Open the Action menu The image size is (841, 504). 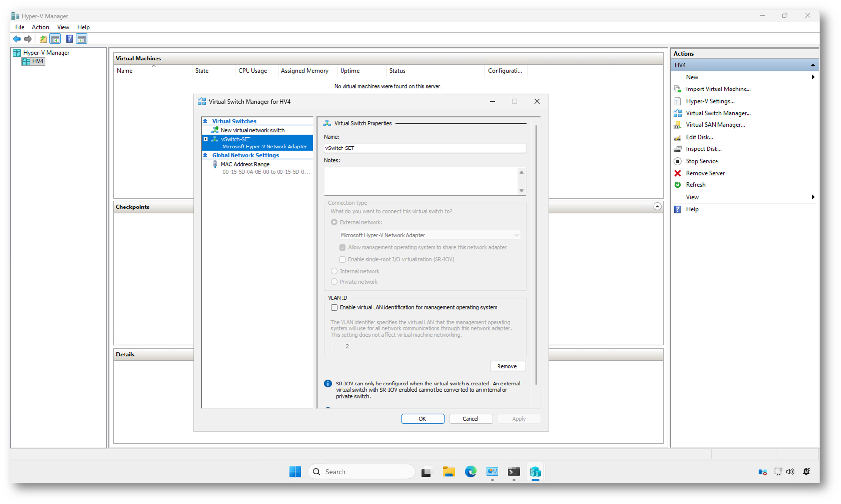[40, 27]
